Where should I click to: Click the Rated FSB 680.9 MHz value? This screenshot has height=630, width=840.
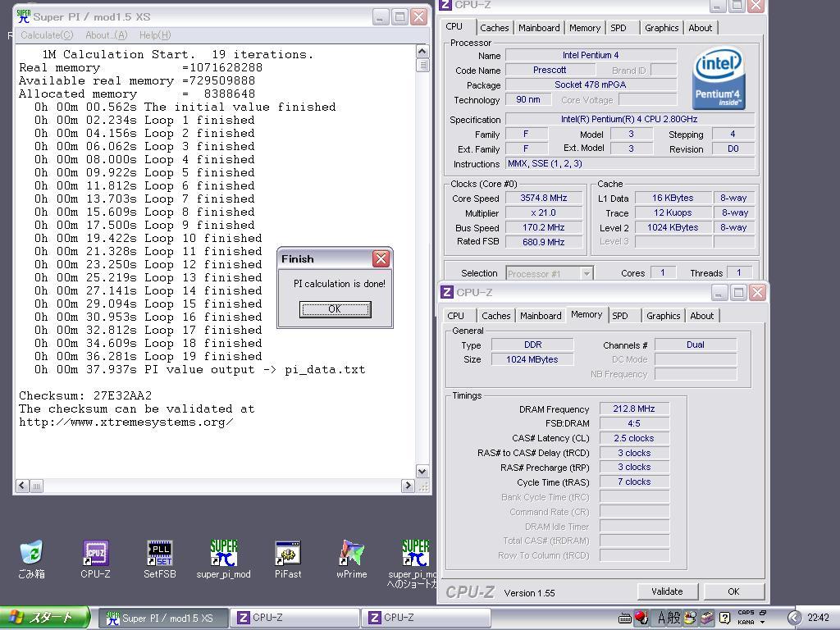point(543,242)
